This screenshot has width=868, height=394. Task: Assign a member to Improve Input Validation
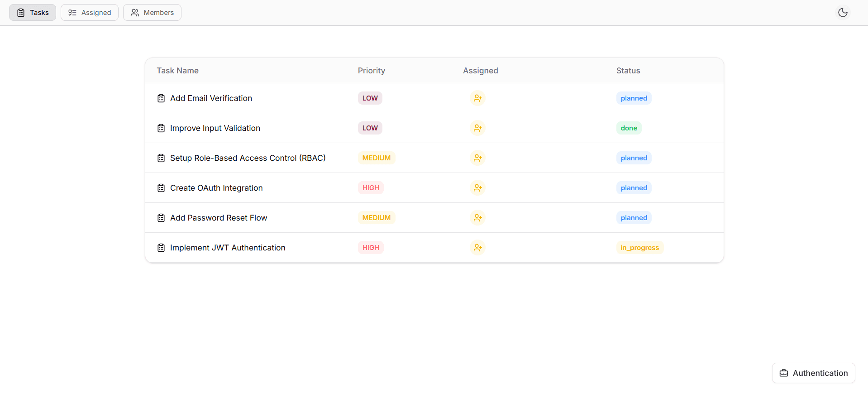click(477, 128)
